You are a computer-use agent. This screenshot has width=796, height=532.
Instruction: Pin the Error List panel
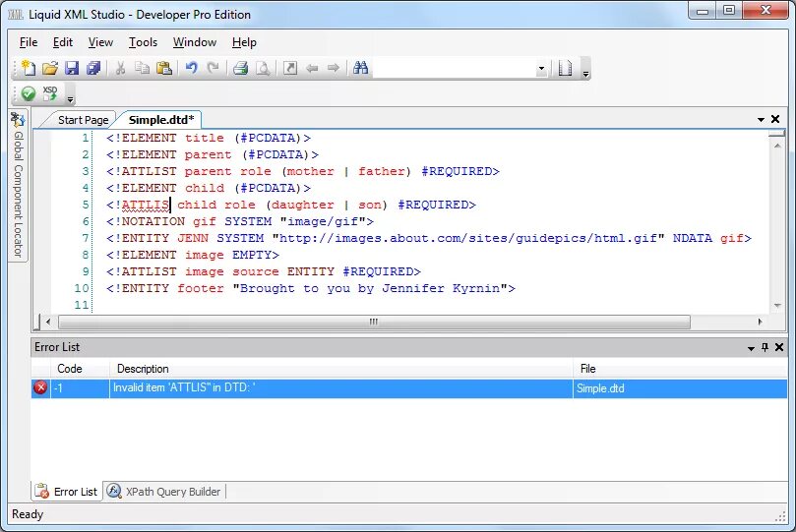tap(765, 347)
